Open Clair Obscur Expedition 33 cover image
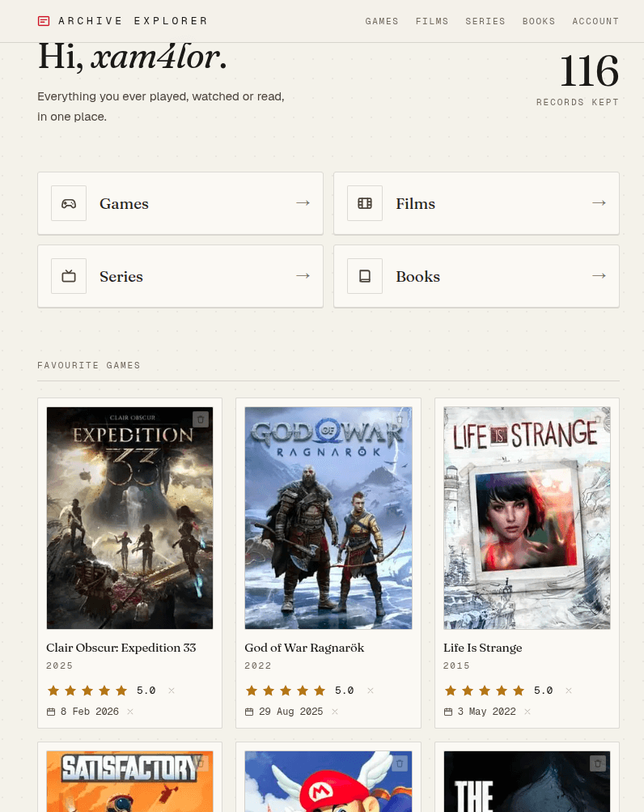The height and width of the screenshot is (812, 644). pos(129,518)
